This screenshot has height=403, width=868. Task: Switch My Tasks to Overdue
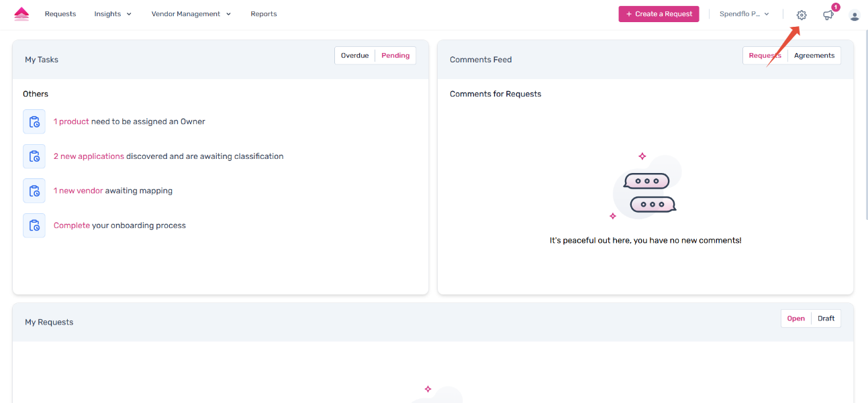(x=354, y=56)
